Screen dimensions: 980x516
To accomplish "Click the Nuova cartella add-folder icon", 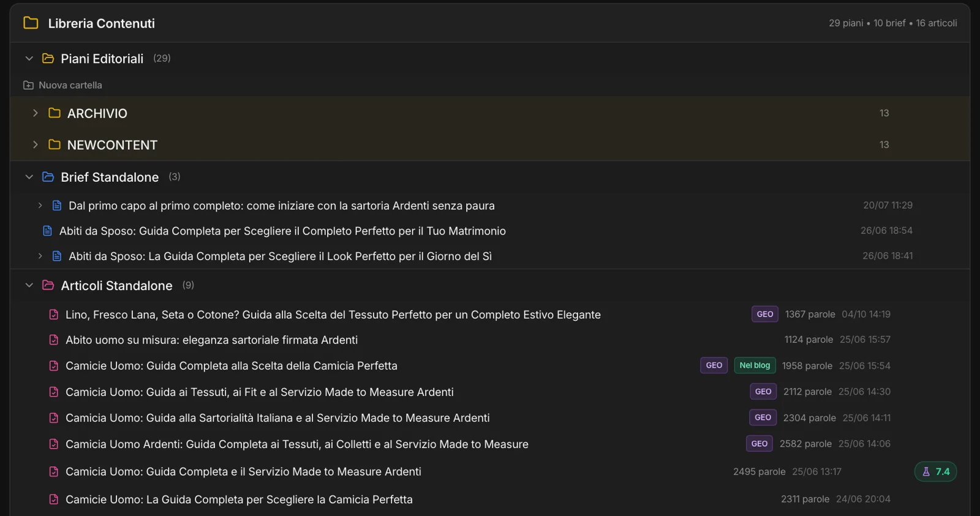I will click(28, 85).
